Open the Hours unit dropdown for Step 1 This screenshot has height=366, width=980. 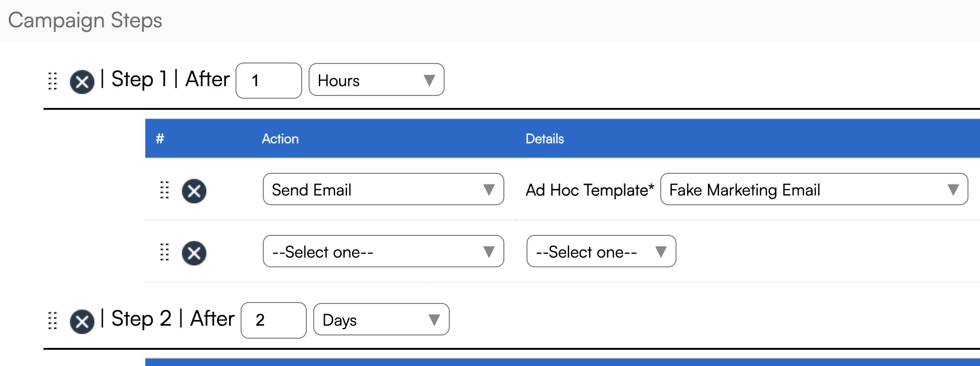click(x=376, y=80)
